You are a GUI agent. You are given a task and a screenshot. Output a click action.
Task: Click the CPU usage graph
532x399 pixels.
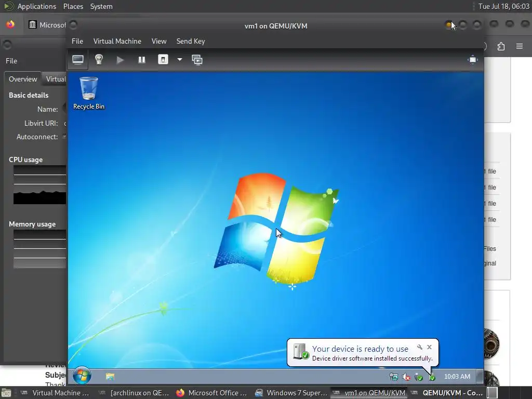tap(39, 184)
